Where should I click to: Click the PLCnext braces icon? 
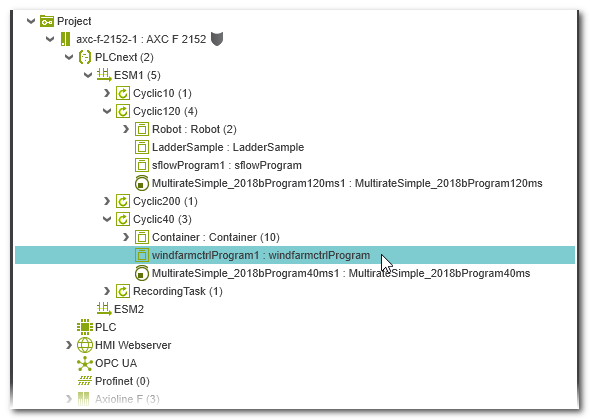[85, 57]
